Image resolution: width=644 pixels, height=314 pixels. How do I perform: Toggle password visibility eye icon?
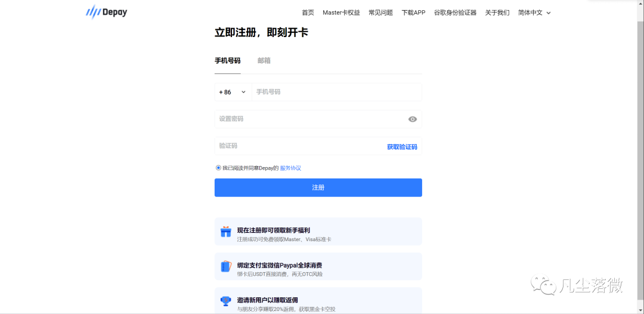pos(413,119)
